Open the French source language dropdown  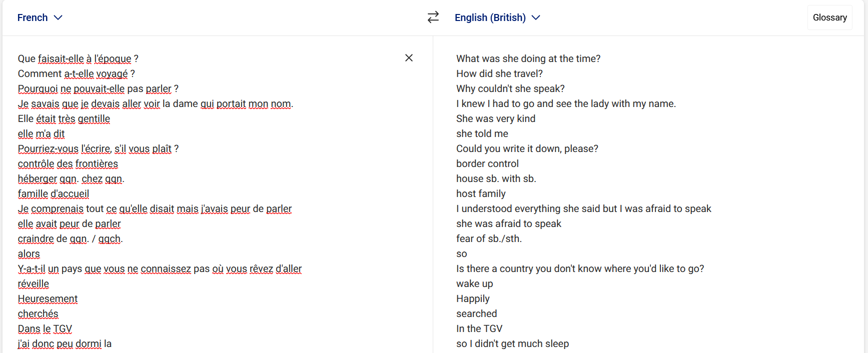[40, 17]
